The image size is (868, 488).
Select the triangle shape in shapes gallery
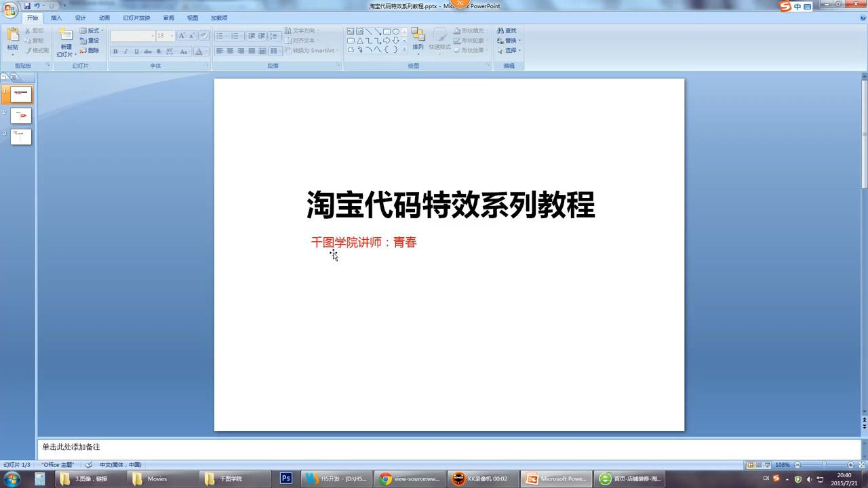[x=359, y=41]
